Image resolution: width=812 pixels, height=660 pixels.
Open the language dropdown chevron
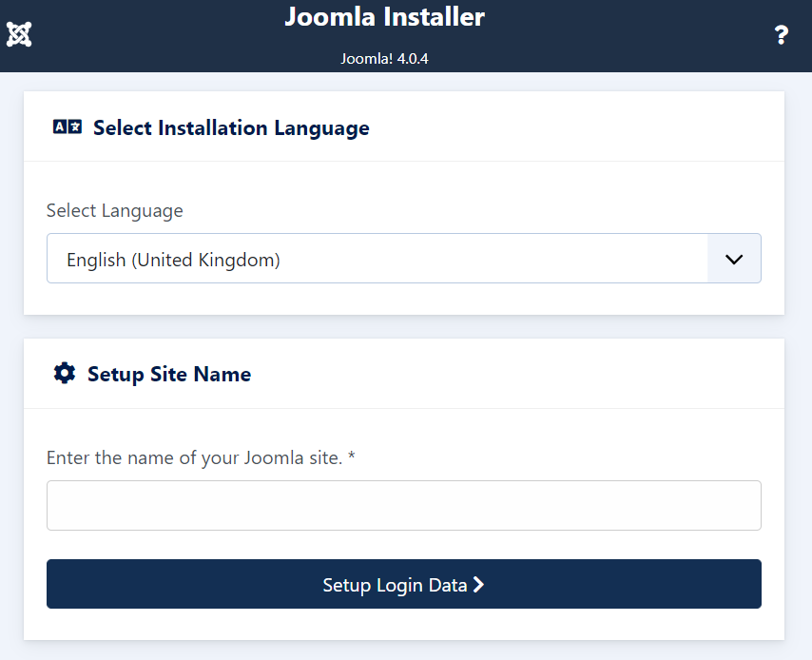click(734, 259)
